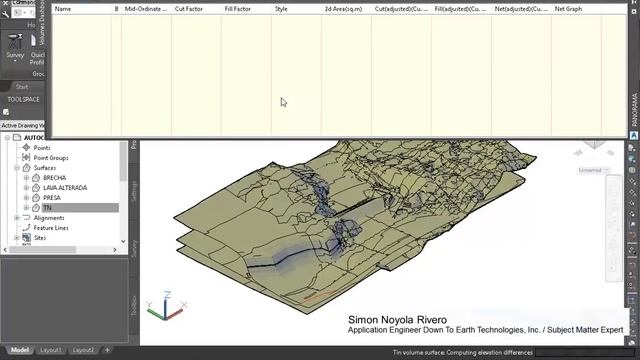The height and width of the screenshot is (360, 640).
Task: Add a new layout with plus button
Action: [x=107, y=350]
